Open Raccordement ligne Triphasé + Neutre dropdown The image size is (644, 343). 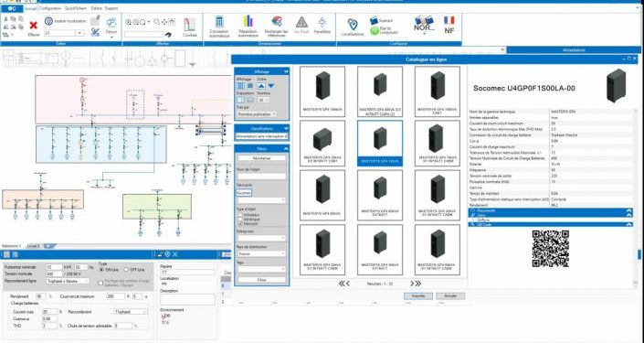pos(68,281)
